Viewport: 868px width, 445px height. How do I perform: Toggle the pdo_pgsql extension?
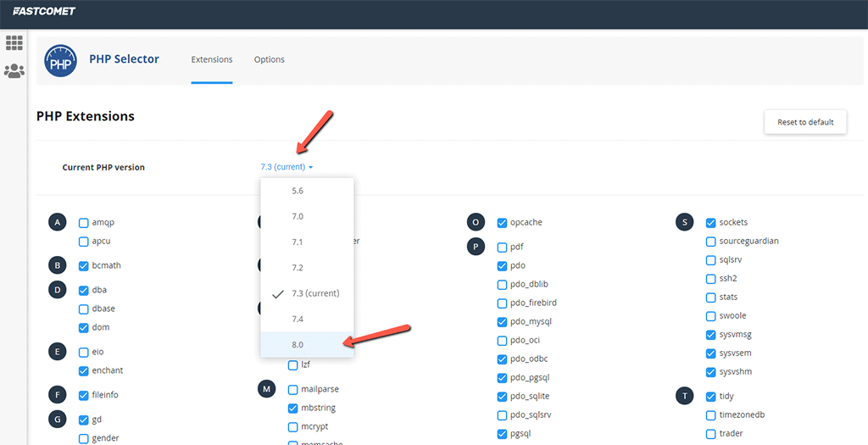coord(502,378)
